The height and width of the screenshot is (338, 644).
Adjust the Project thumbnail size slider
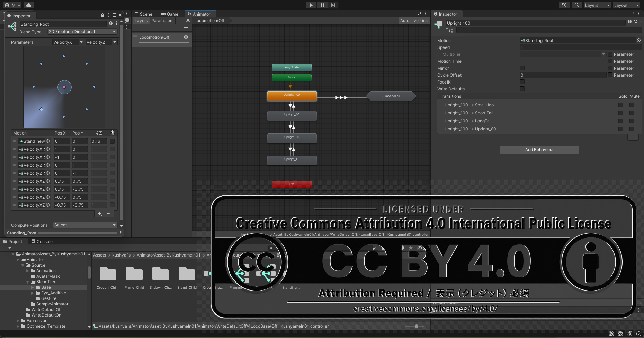coord(417,326)
